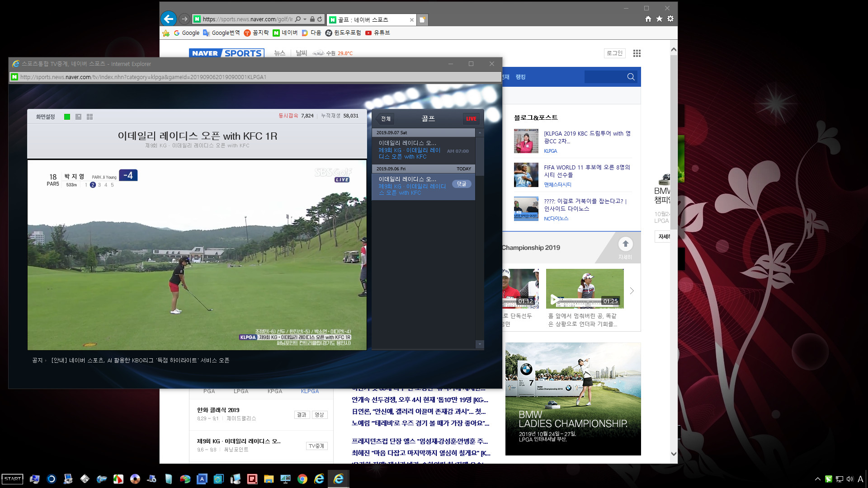868x488 pixels.
Task: Click the address bar dropdown arrow
Action: tap(305, 19)
